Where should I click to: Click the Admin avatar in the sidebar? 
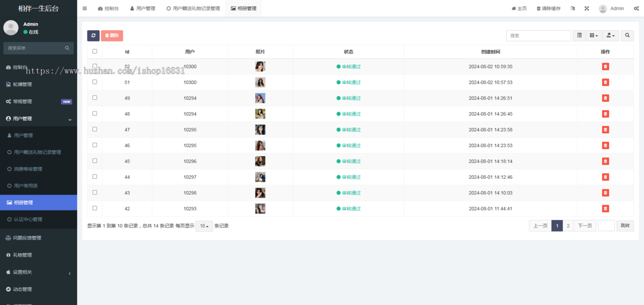(11, 28)
